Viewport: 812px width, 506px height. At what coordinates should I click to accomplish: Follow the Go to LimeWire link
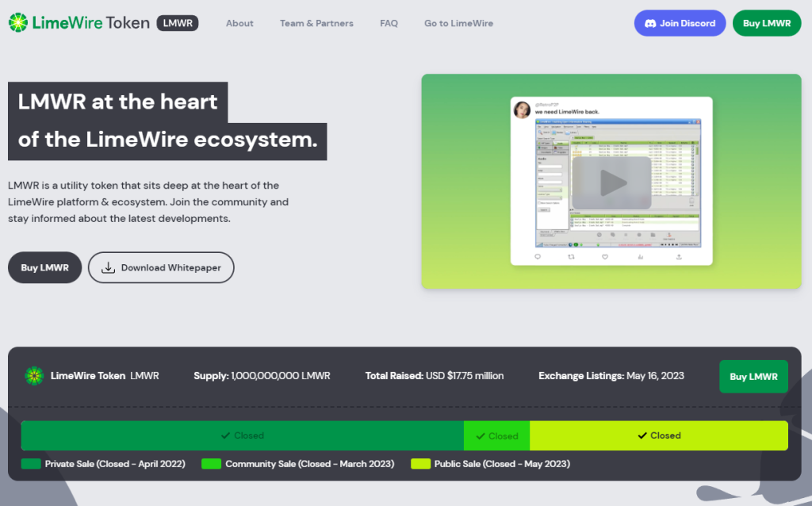[458, 23]
